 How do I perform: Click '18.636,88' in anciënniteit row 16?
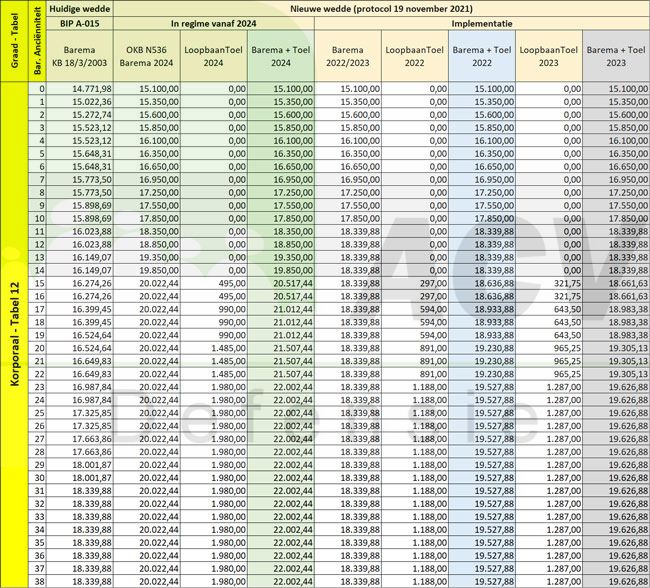coord(494,296)
